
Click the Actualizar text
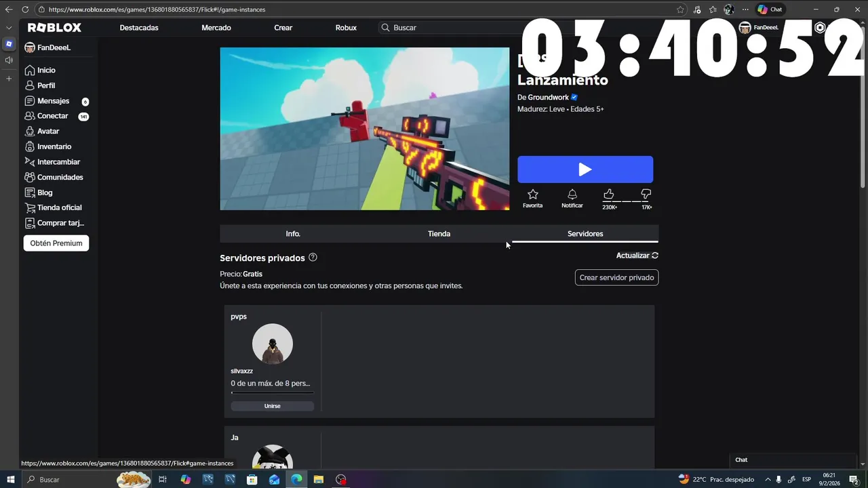[633, 256]
